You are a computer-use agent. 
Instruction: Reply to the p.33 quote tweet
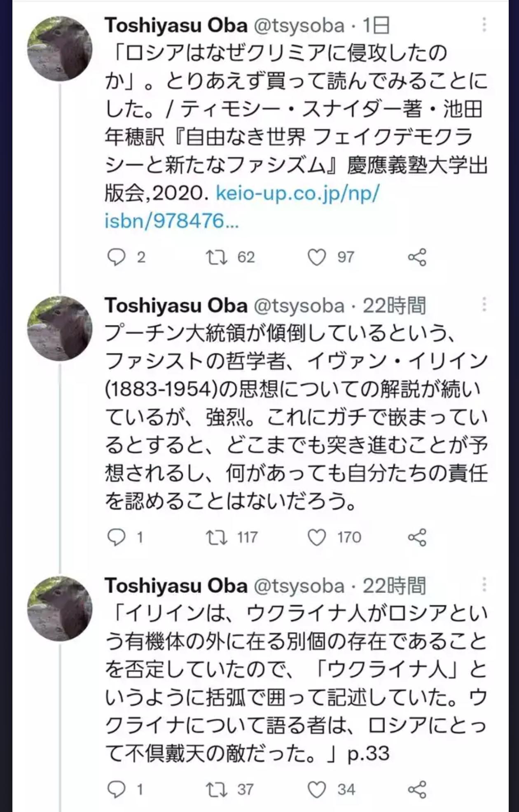[116, 789]
